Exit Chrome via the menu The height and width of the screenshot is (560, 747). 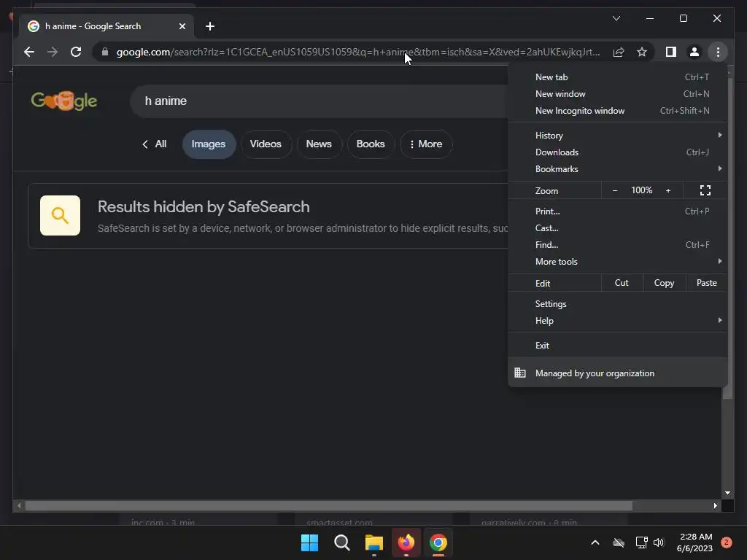click(x=617, y=345)
